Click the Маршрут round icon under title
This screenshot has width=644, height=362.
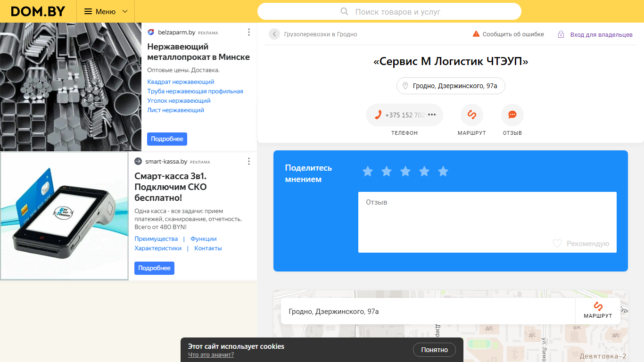[472, 115]
